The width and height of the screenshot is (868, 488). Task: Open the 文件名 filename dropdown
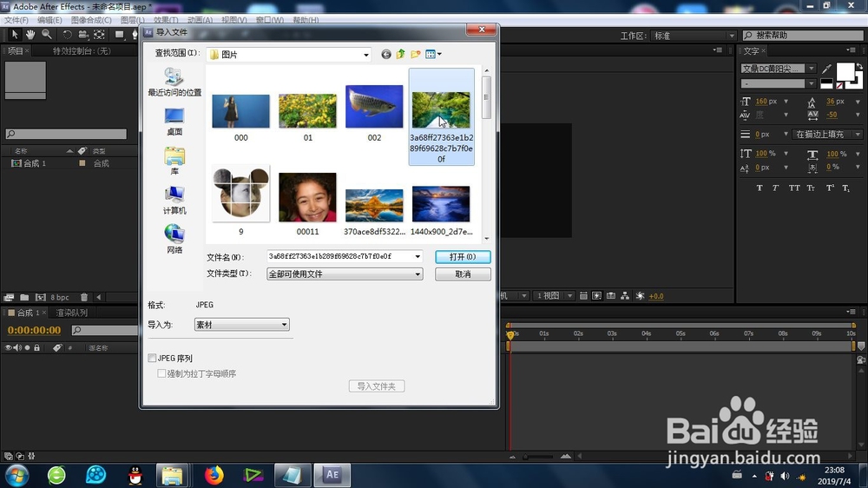coord(418,256)
